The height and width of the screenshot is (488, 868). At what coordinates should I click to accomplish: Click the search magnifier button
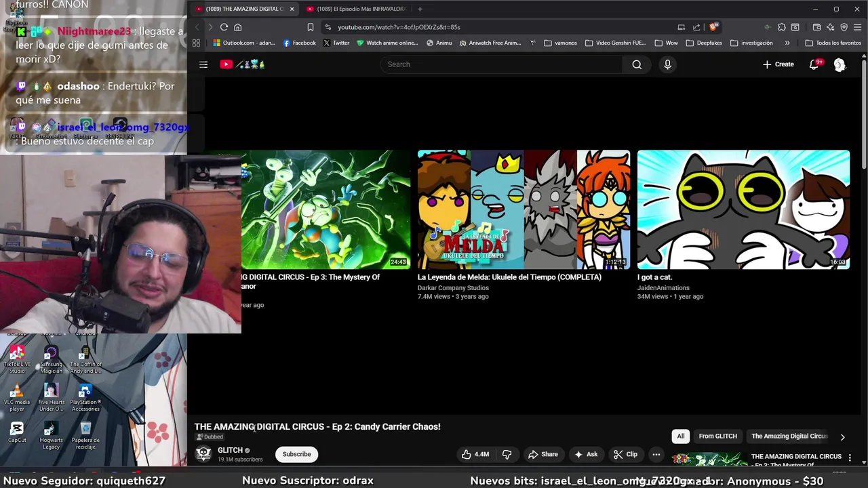(637, 64)
